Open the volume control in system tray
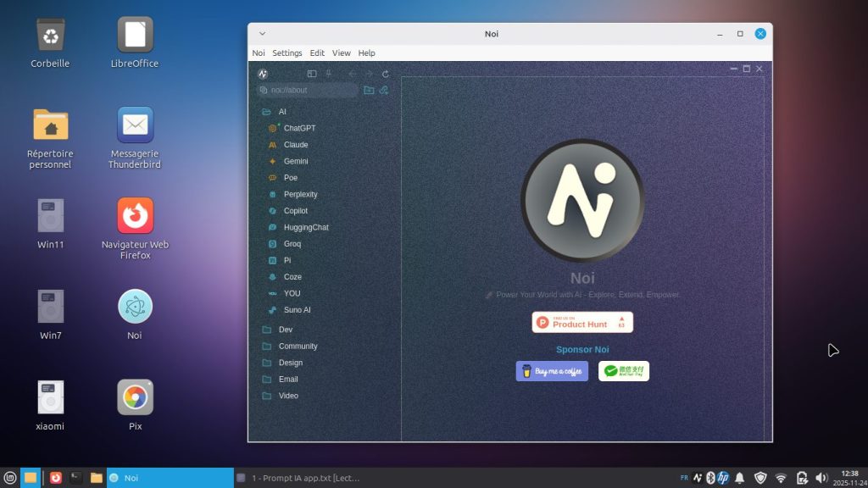The image size is (868, 488). (821, 478)
